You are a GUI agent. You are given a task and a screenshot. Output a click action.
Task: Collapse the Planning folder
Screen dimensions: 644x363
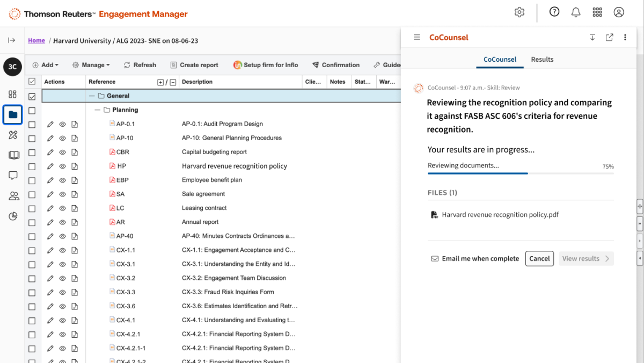(97, 110)
